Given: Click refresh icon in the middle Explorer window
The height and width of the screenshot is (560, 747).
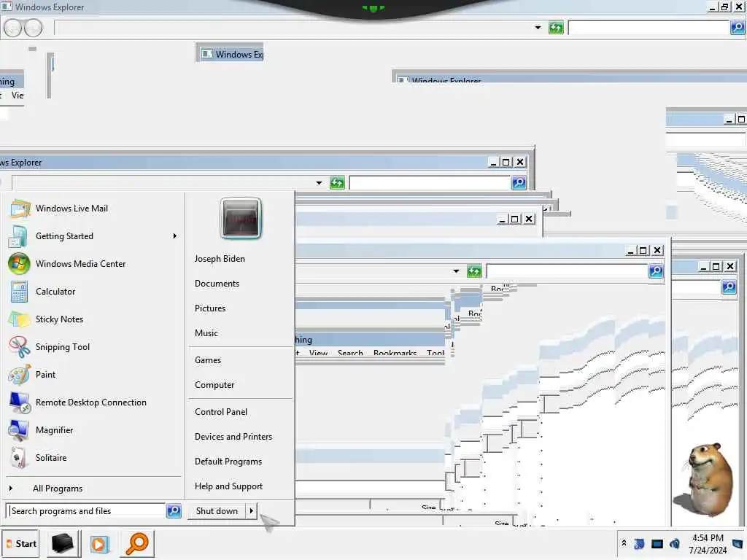Looking at the screenshot, I should click(337, 183).
